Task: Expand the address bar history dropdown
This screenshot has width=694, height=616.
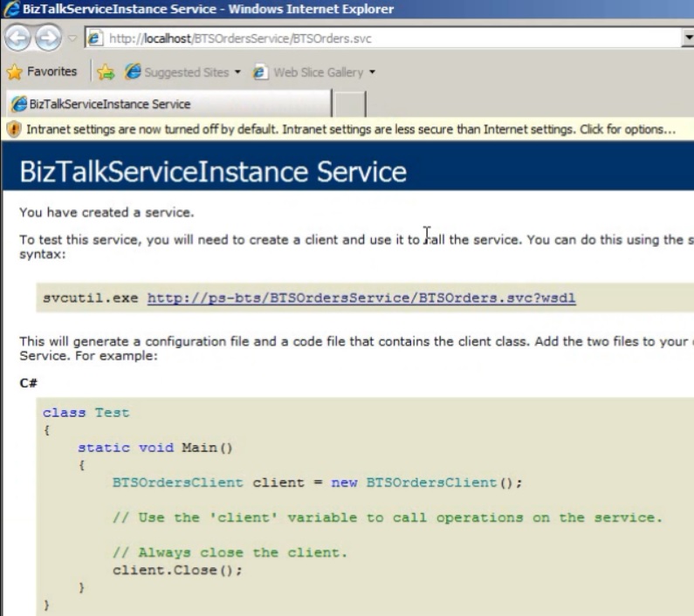Action: [688, 38]
